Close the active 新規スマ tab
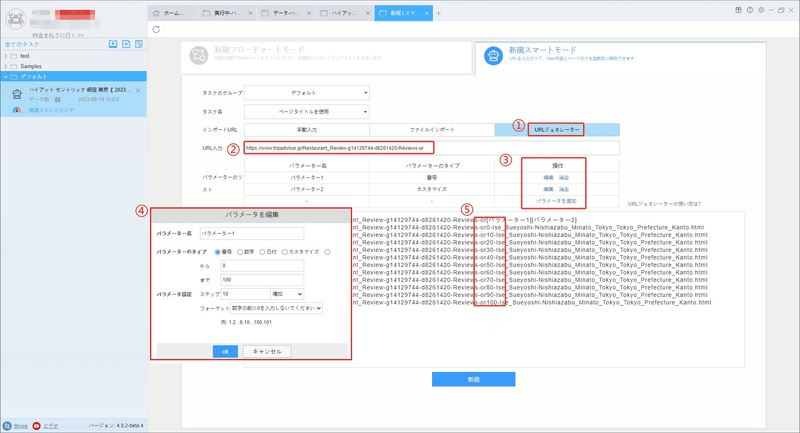This screenshot has height=433, width=800. (427, 13)
